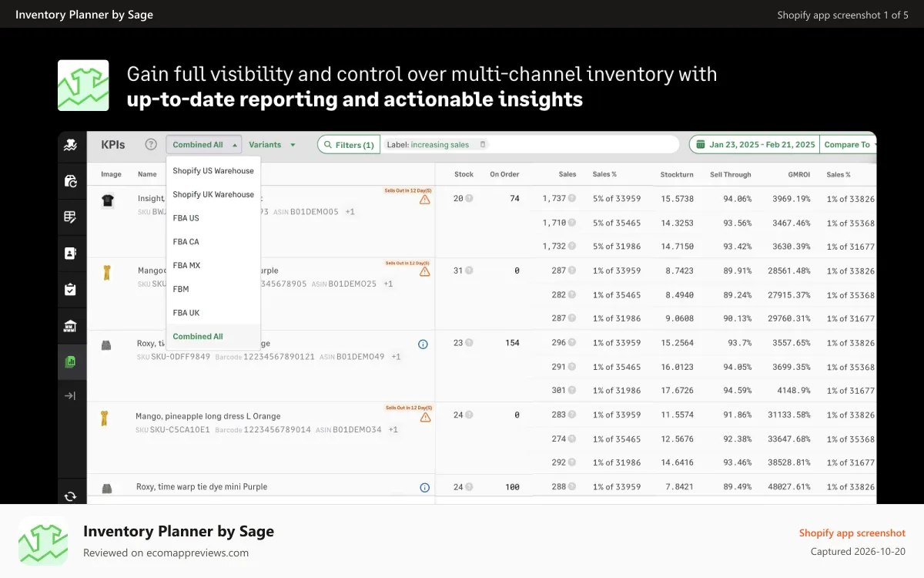
Task: Click the help icon beside sales 1,737
Action: 572,199
